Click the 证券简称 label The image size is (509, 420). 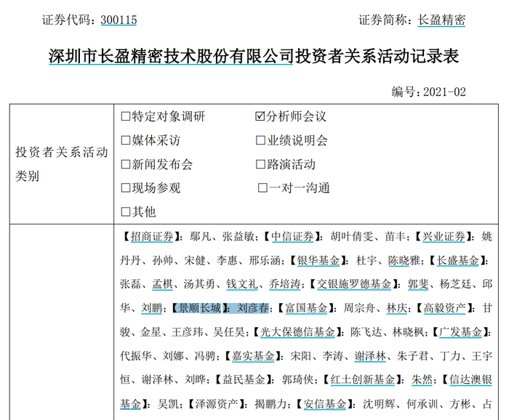click(382, 20)
